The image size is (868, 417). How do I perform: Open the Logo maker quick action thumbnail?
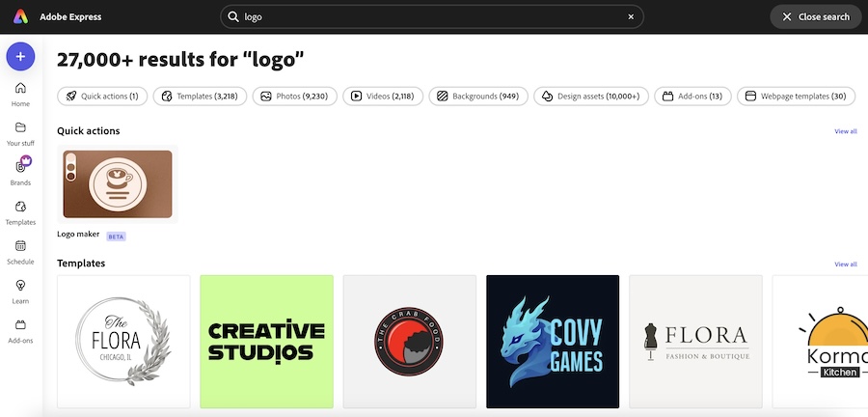(118, 183)
